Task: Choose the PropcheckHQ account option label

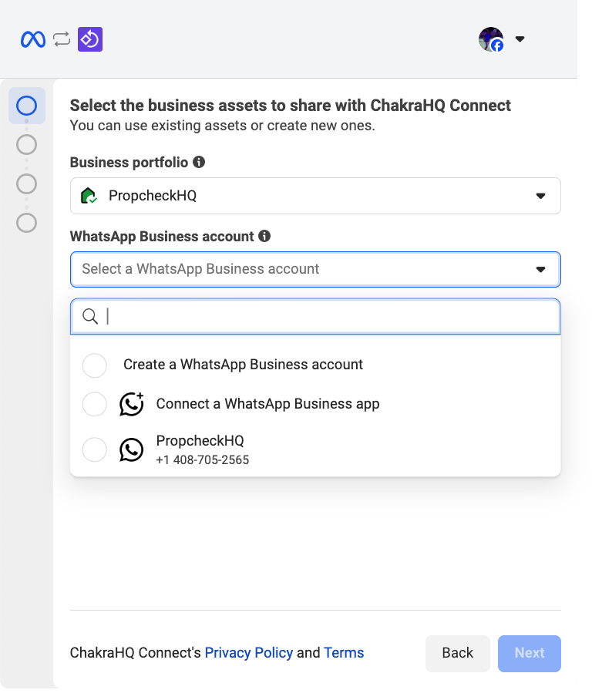Action: pos(200,441)
